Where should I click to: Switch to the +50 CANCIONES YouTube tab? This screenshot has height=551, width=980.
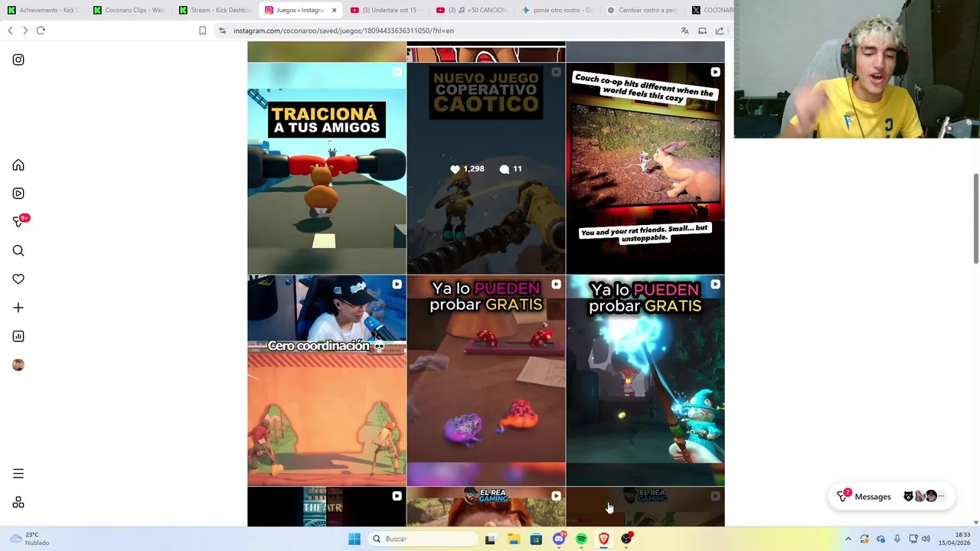tap(472, 10)
